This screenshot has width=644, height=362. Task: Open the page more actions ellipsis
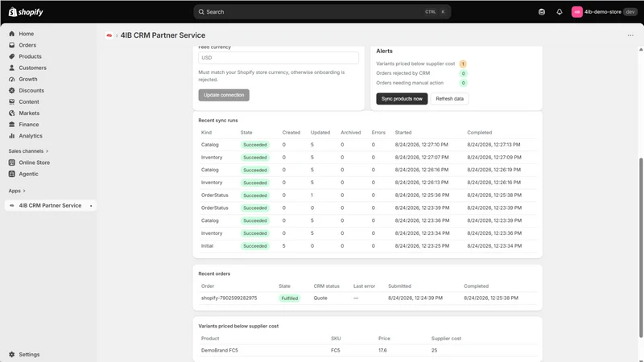pos(630,35)
